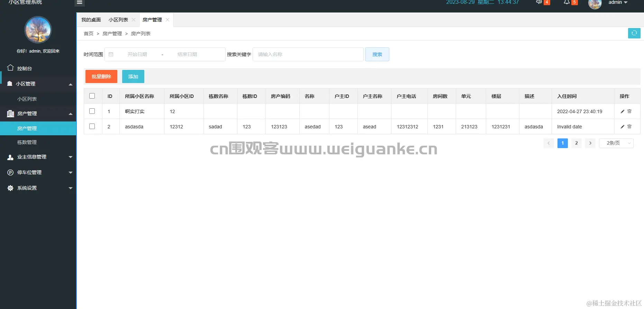Click the 结束日期 end date field
The height and width of the screenshot is (309, 644).
[x=187, y=54]
